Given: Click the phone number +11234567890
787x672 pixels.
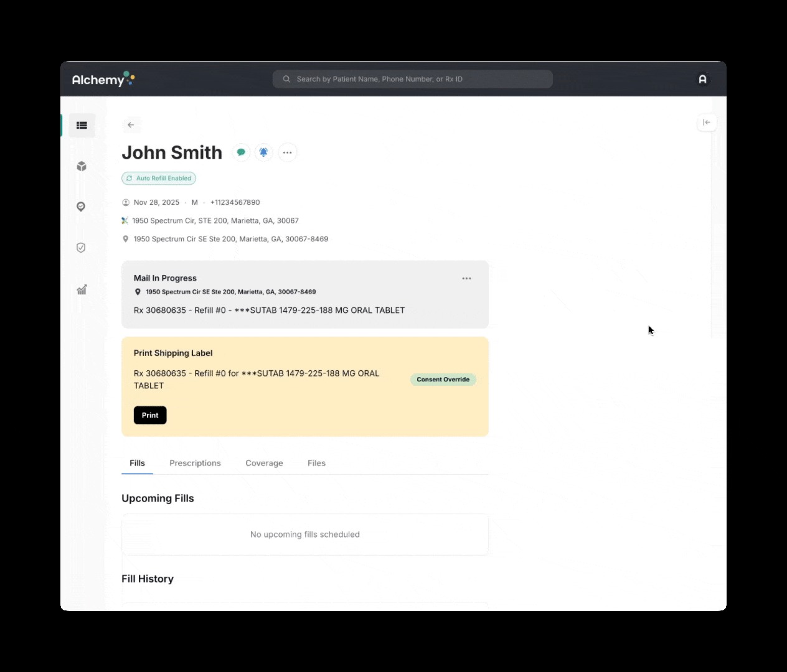Looking at the screenshot, I should pos(235,202).
